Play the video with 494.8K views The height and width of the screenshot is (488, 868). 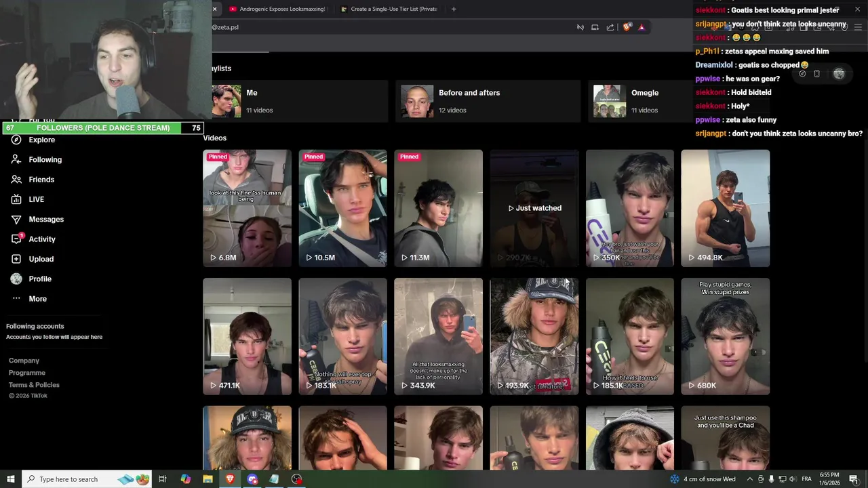click(x=726, y=208)
